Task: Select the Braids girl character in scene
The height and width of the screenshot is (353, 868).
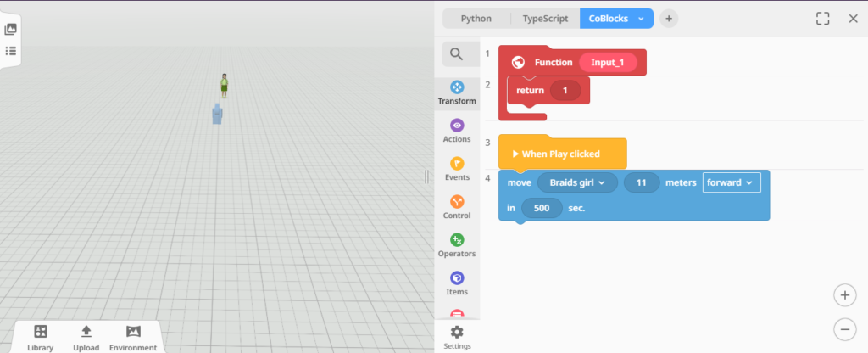Action: click(224, 86)
